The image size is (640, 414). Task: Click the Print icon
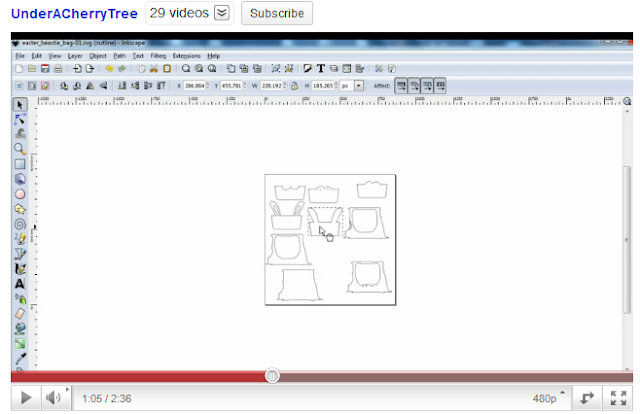[x=58, y=69]
